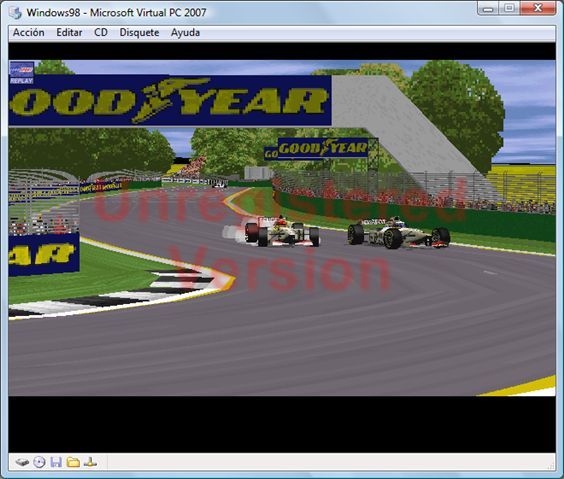Click the REPLAY indicator logo in game
Image resolution: width=564 pixels, height=479 pixels.
pyautogui.click(x=22, y=73)
